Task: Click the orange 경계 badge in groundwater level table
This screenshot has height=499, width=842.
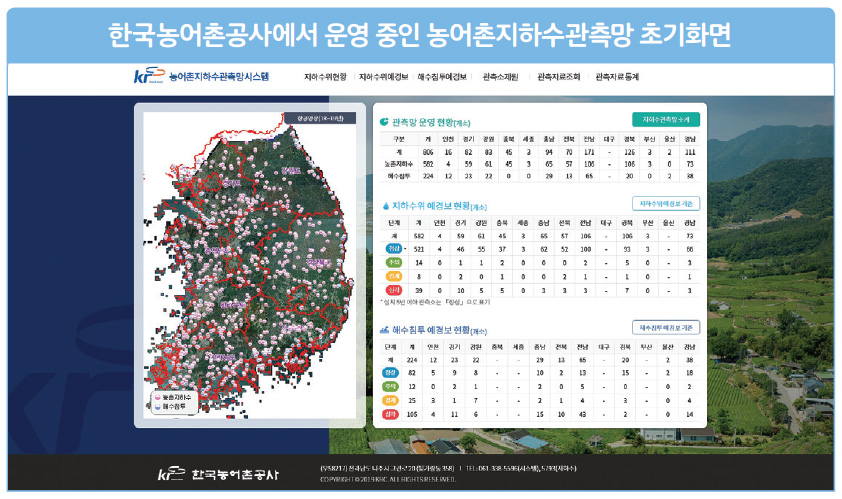Action: pyautogui.click(x=394, y=276)
